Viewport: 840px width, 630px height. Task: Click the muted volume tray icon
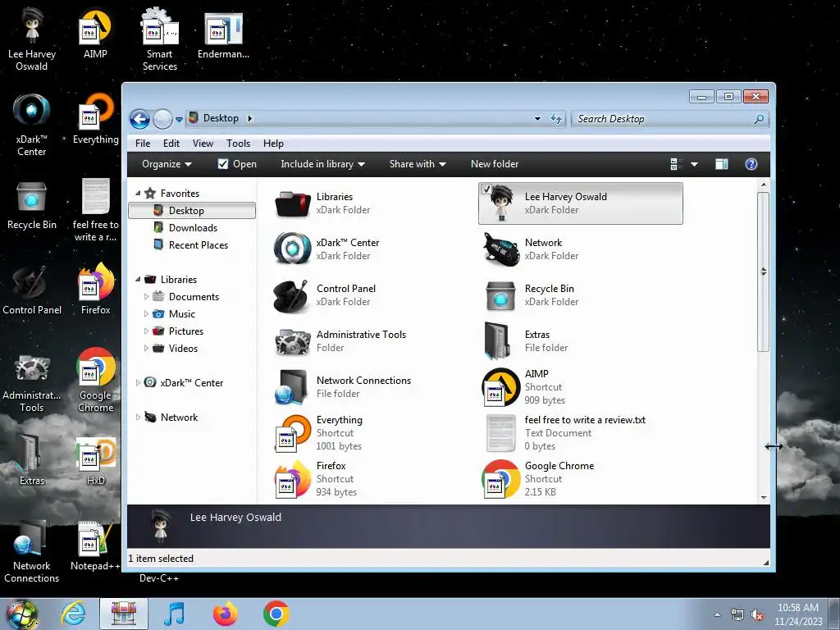tap(757, 615)
